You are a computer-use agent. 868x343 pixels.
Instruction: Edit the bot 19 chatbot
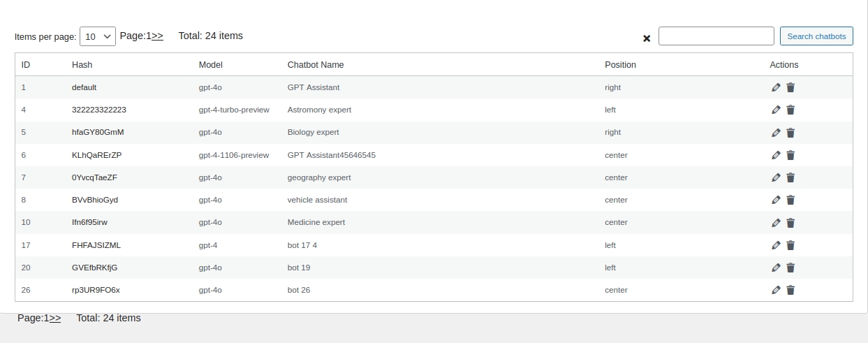coord(776,268)
